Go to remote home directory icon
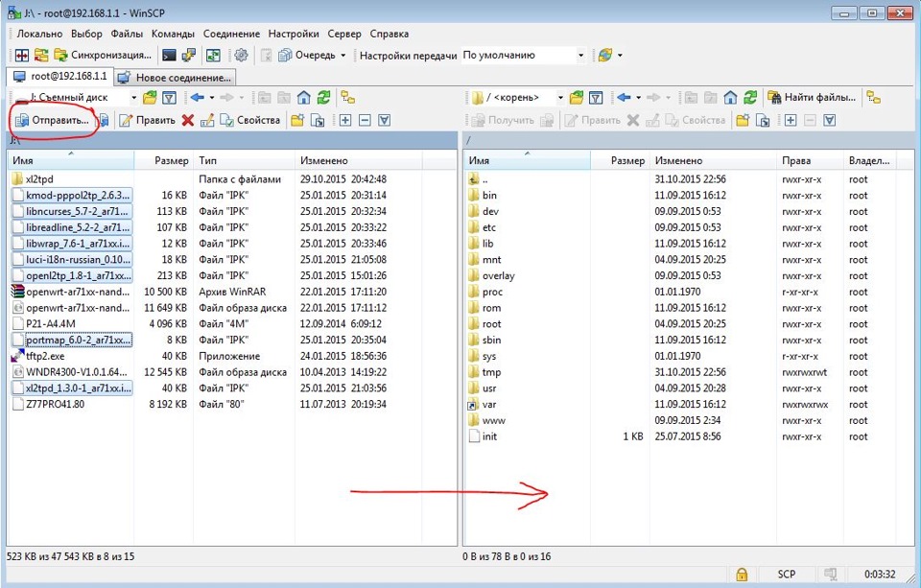921x588 pixels. click(730, 98)
